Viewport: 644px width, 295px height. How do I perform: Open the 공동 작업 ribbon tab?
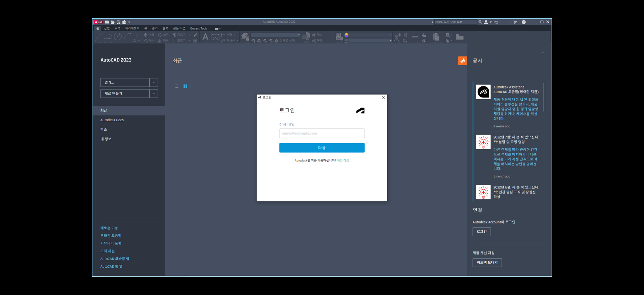(179, 28)
